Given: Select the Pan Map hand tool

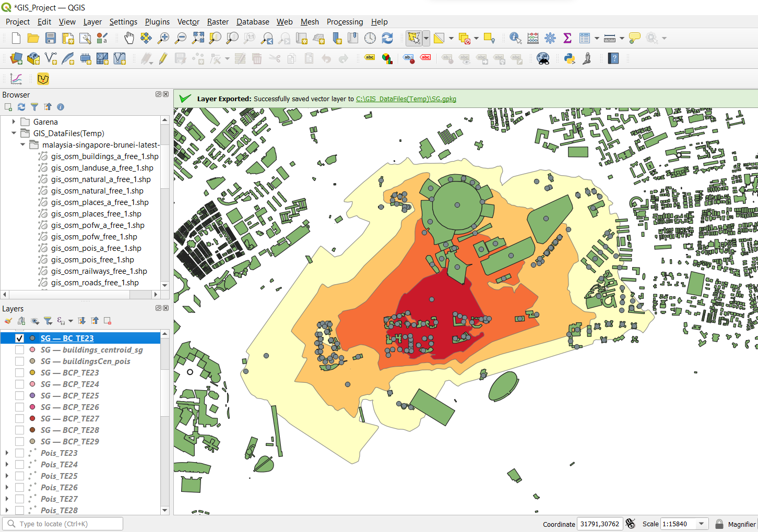Looking at the screenshot, I should tap(129, 38).
